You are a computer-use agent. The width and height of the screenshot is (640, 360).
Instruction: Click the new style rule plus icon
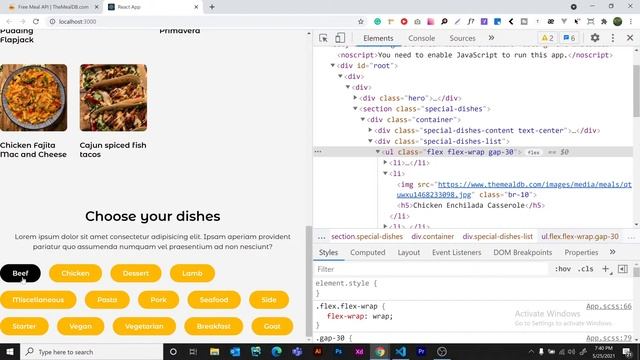point(606,269)
